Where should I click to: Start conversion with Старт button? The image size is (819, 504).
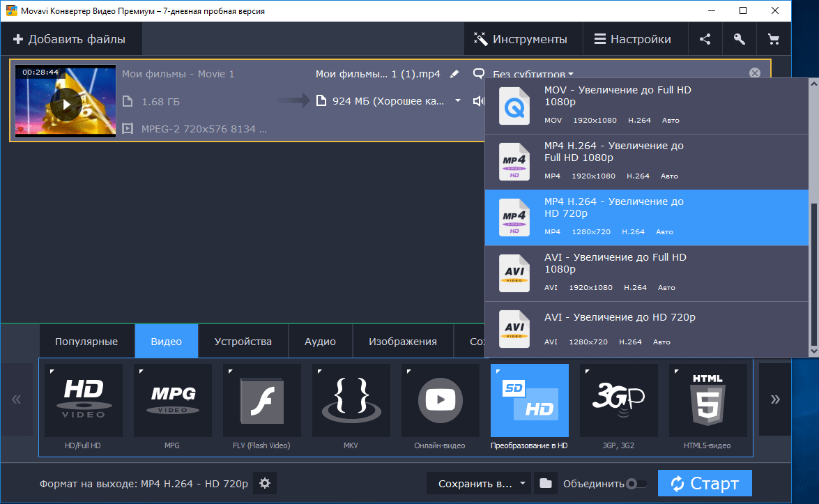[x=705, y=483]
